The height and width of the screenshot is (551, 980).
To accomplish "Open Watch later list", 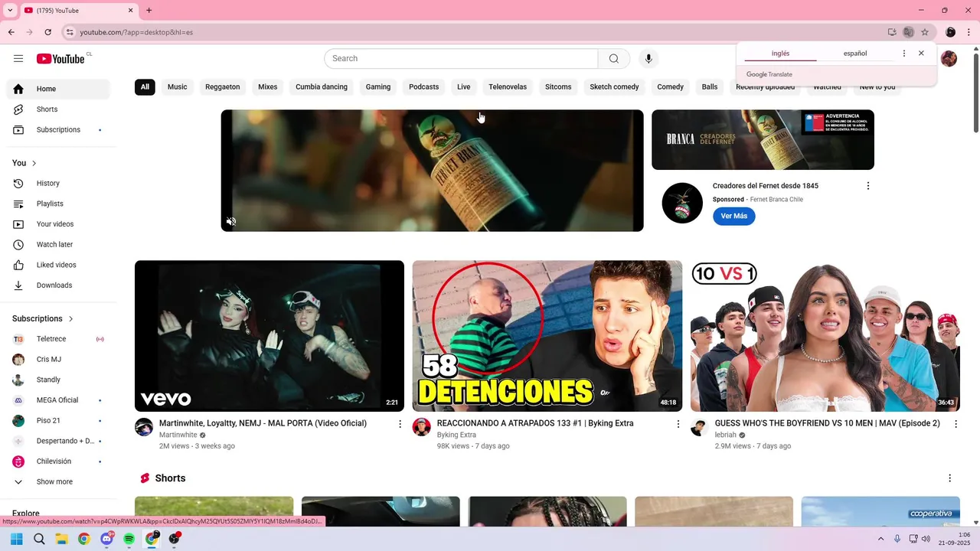I will tap(58, 245).
